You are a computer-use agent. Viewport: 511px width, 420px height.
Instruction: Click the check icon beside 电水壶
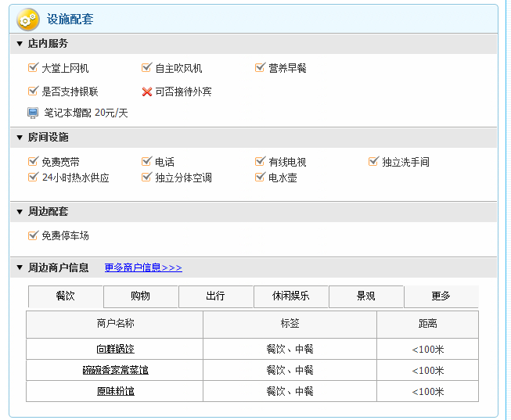260,178
